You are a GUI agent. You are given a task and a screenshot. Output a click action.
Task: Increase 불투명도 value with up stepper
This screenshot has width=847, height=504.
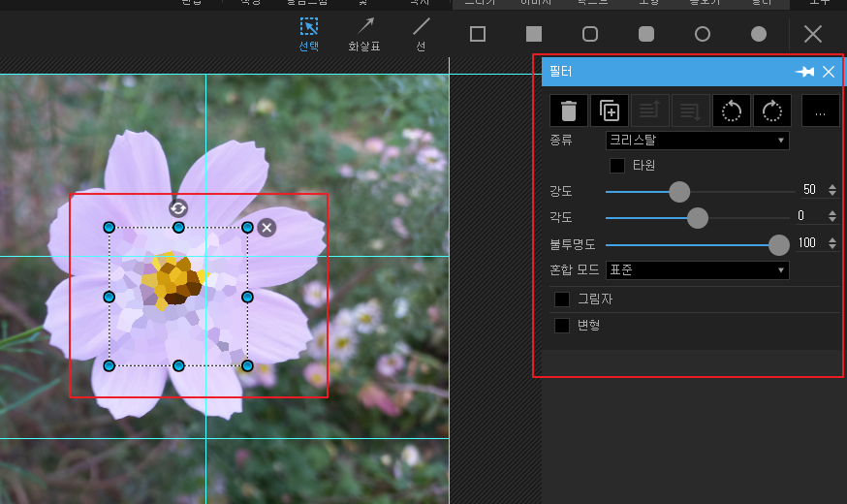(832, 239)
